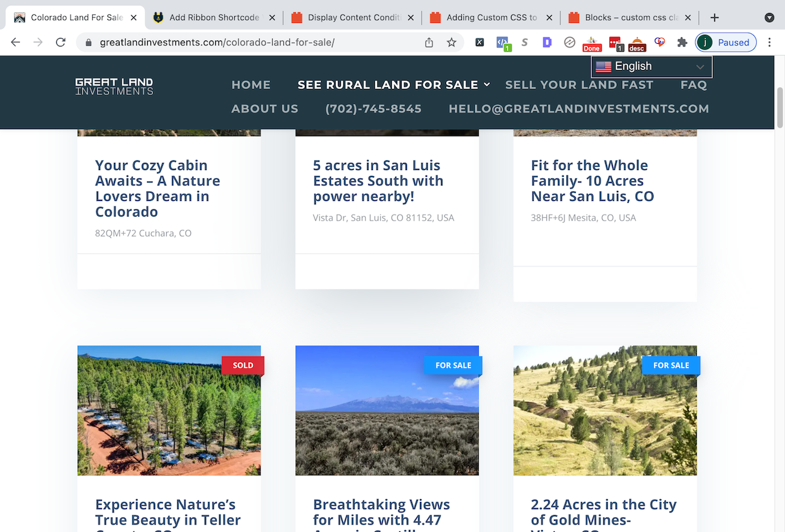
Task: Click the page vertical scrollbar
Action: (x=779, y=108)
